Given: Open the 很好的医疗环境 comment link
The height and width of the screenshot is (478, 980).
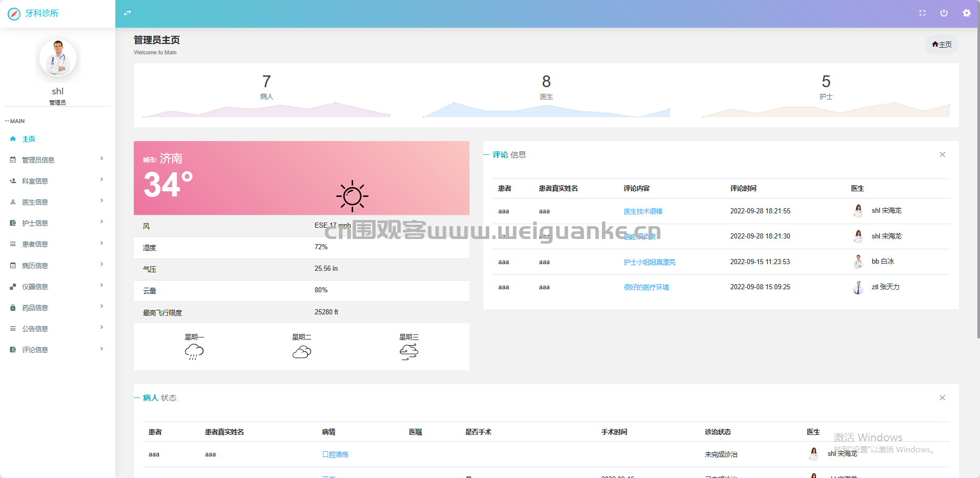Looking at the screenshot, I should click(x=646, y=287).
